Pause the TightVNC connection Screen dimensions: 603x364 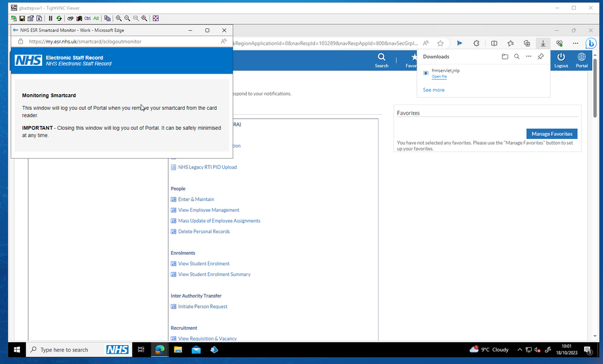pyautogui.click(x=51, y=19)
